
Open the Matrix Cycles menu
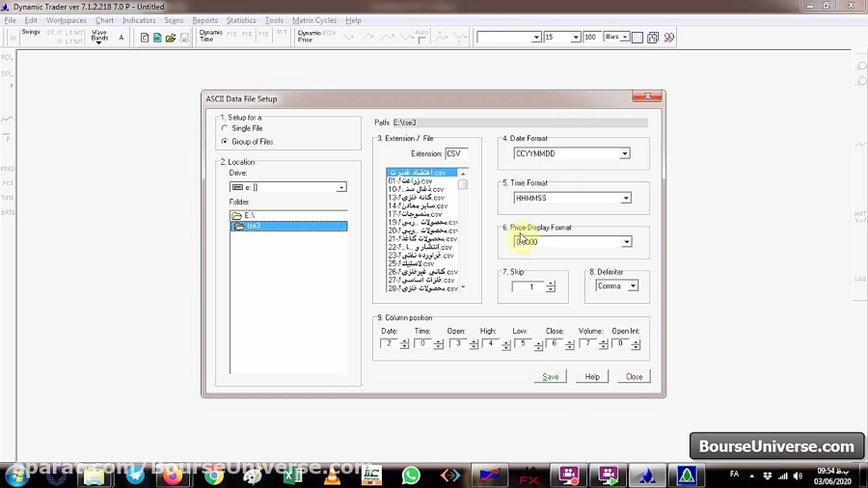[314, 20]
